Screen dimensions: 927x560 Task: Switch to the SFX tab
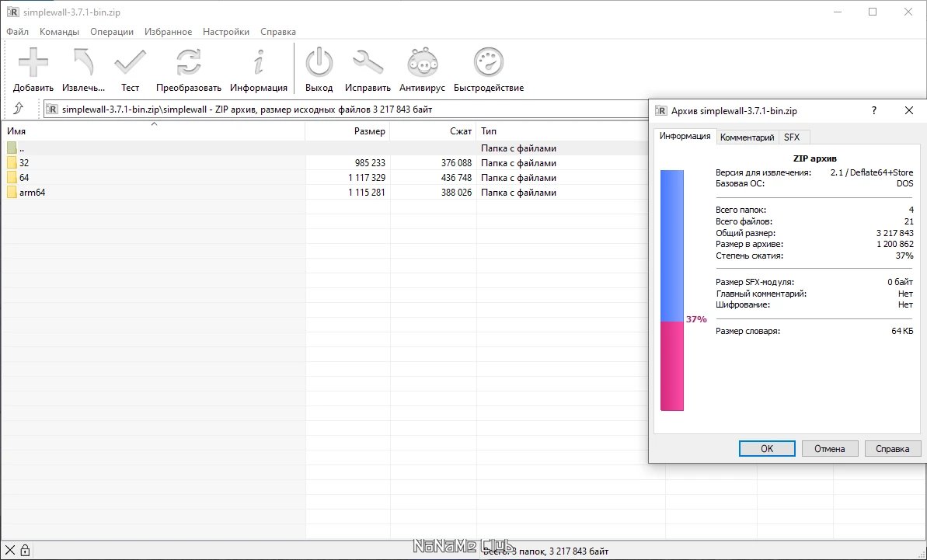click(791, 137)
